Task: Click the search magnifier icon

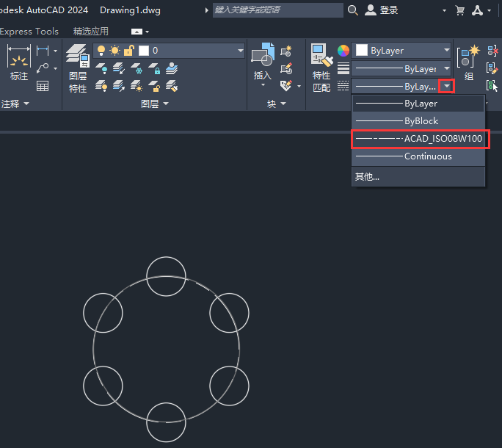Action: tap(353, 10)
